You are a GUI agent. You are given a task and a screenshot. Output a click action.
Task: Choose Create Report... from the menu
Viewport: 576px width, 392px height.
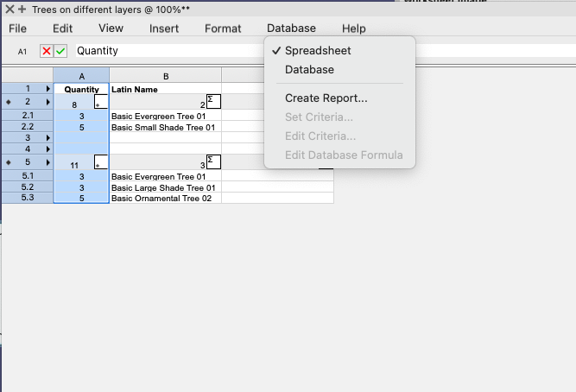point(326,98)
